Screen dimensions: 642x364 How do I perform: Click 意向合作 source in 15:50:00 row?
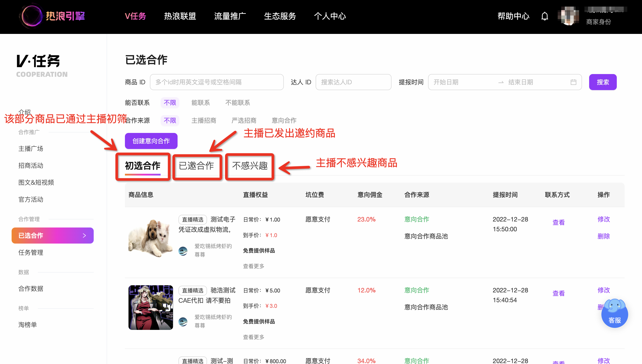click(417, 219)
